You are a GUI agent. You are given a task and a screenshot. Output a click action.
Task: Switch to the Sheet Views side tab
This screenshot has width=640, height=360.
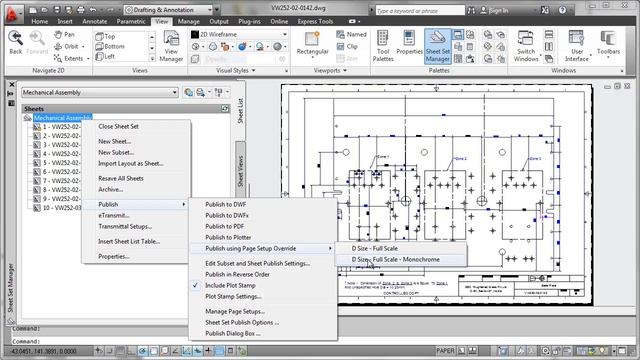(x=240, y=171)
